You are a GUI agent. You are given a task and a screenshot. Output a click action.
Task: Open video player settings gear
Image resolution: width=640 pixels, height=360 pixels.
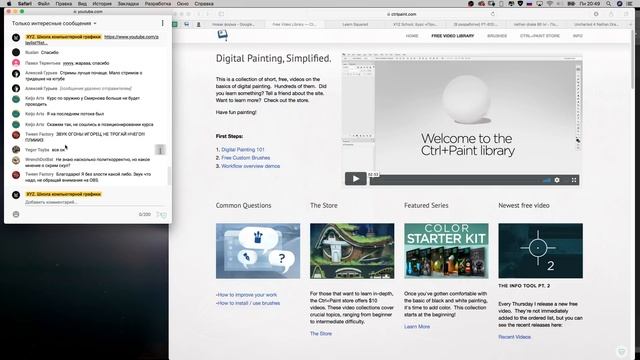click(x=557, y=180)
